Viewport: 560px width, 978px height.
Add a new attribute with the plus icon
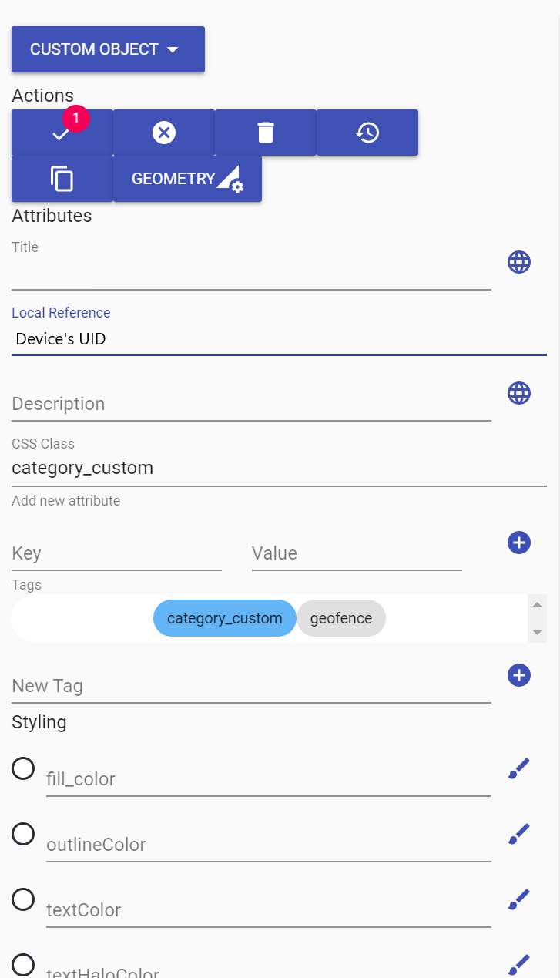519,543
